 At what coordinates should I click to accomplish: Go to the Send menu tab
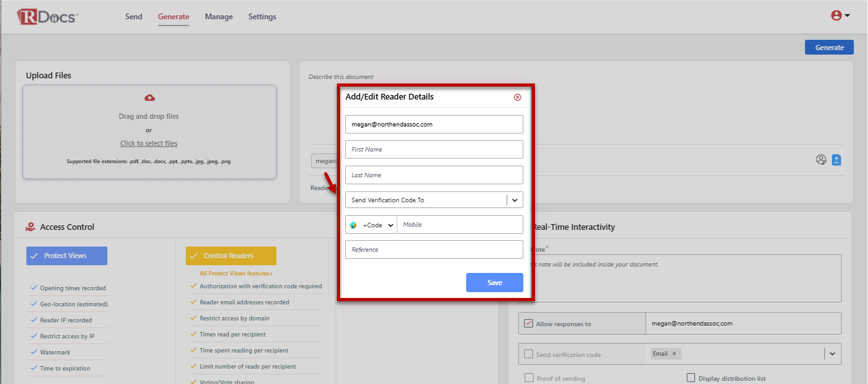coord(134,17)
